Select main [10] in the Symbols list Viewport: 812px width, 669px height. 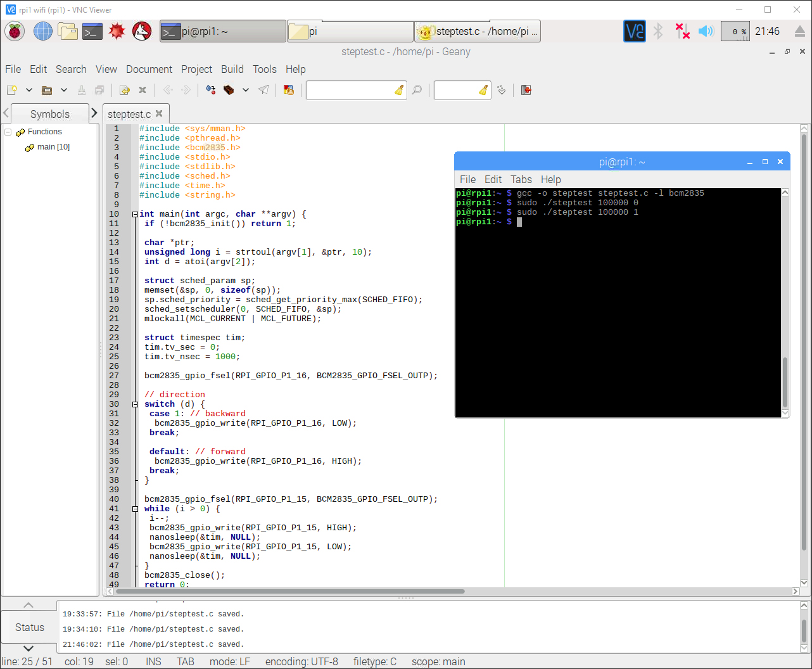(x=53, y=147)
